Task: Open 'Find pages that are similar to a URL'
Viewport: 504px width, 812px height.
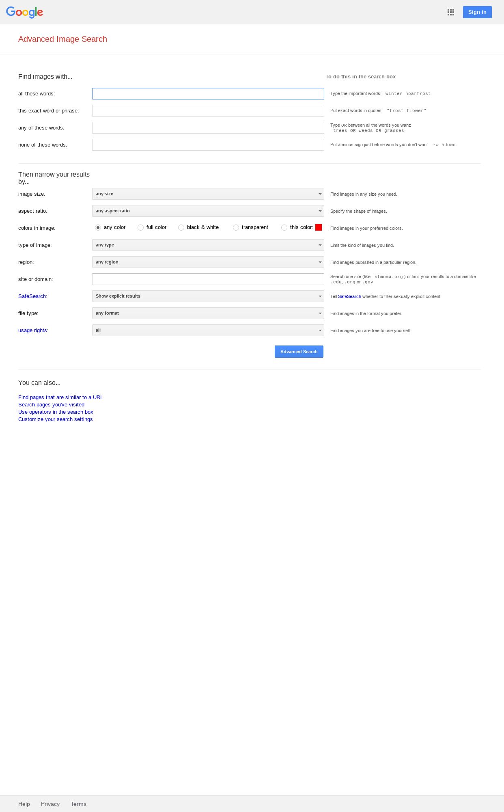Action: point(60,397)
